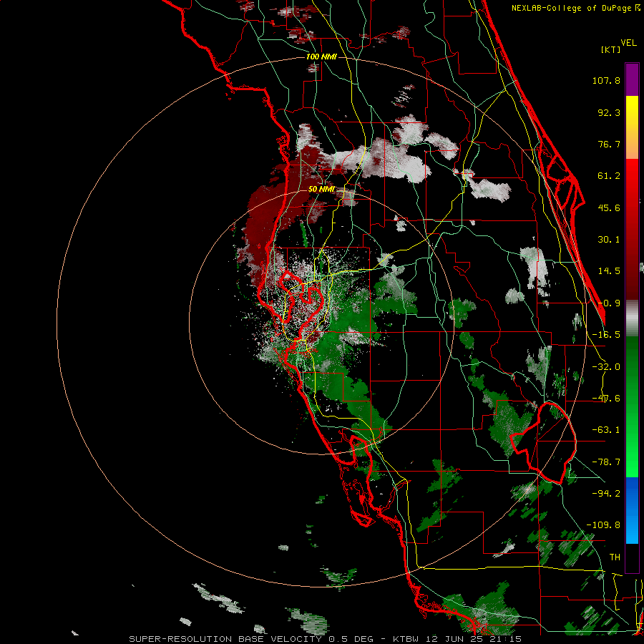The width and height of the screenshot is (644, 644).
Task: Click the 61.2 velocity scale value
Action: click(609, 176)
